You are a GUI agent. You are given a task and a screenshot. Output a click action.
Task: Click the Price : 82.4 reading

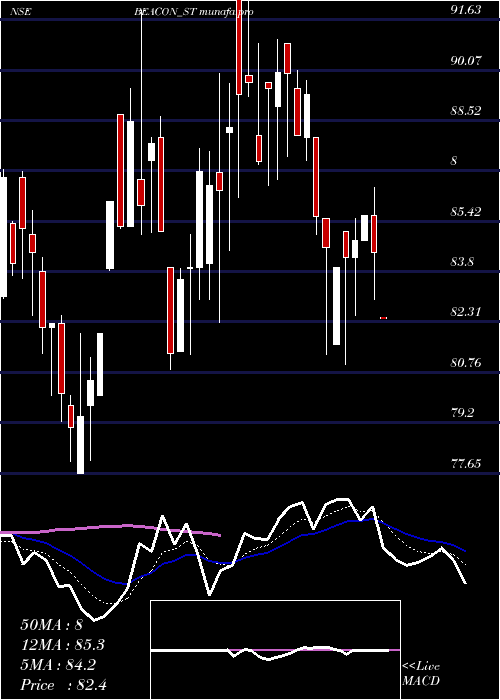coord(63,685)
